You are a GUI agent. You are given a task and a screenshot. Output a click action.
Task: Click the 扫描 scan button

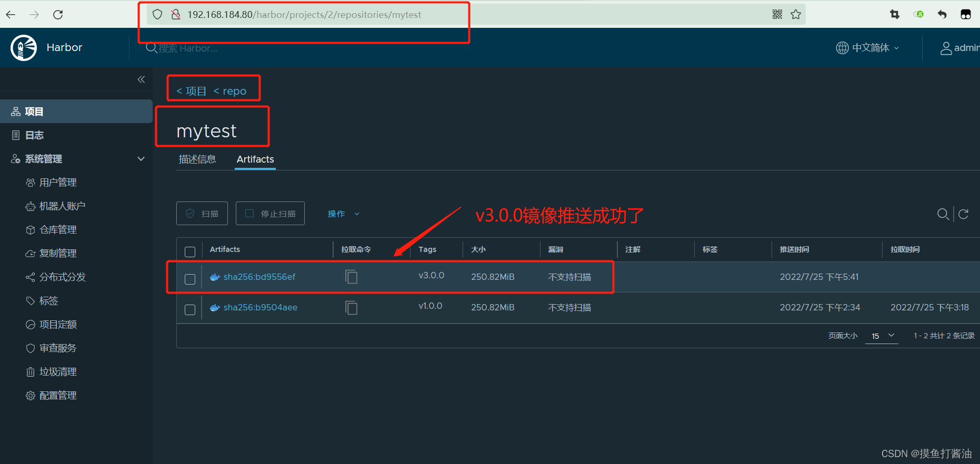[x=202, y=214]
